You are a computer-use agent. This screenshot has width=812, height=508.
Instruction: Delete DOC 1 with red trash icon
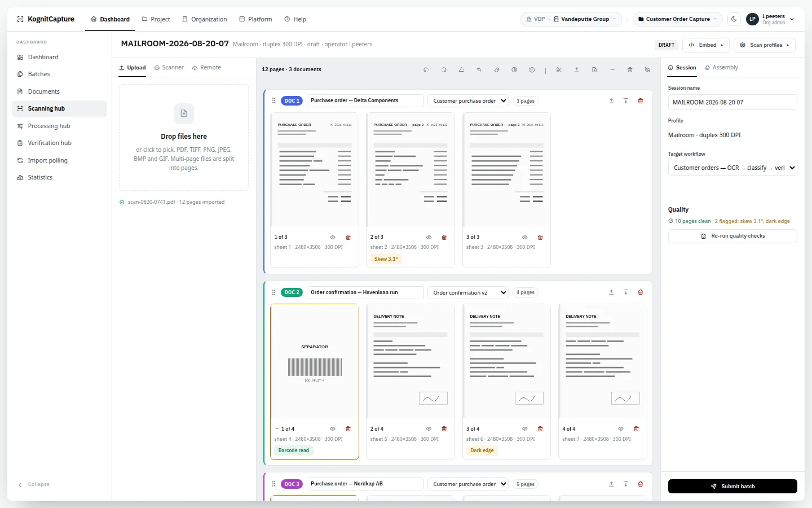pos(641,101)
